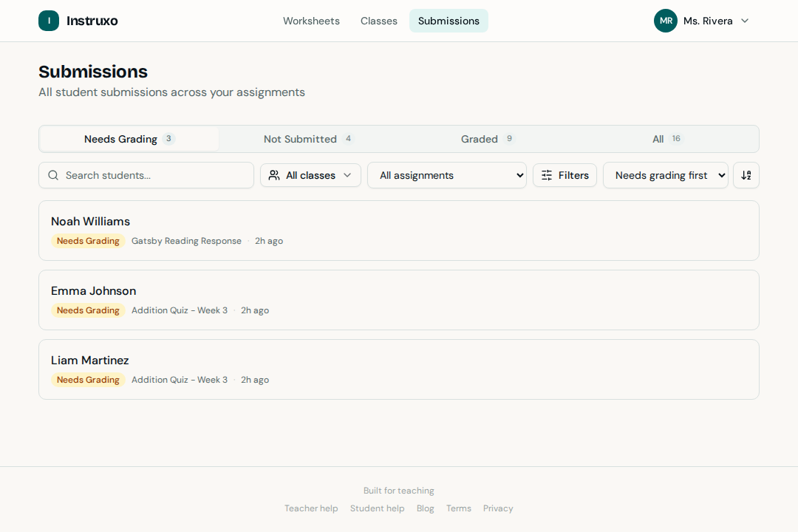Open the Worksheets page
The width and height of the screenshot is (798, 532).
coord(311,21)
